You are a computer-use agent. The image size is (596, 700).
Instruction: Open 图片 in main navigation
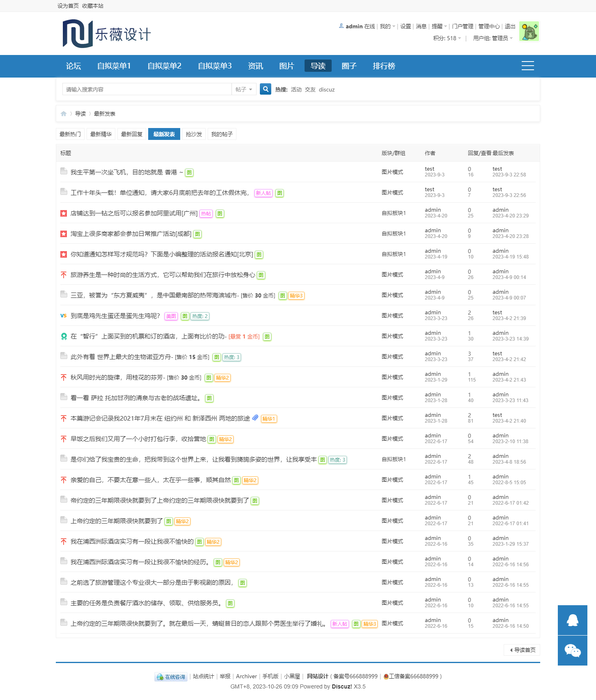[x=287, y=66]
